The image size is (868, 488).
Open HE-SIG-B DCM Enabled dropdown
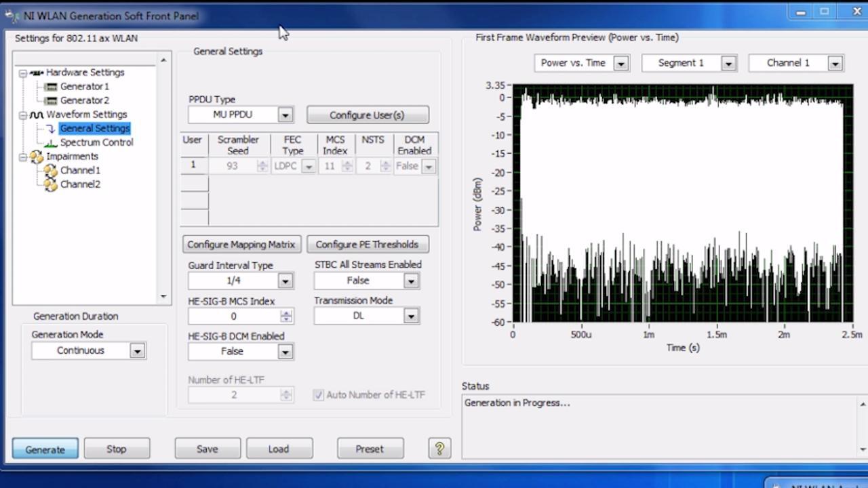point(285,351)
